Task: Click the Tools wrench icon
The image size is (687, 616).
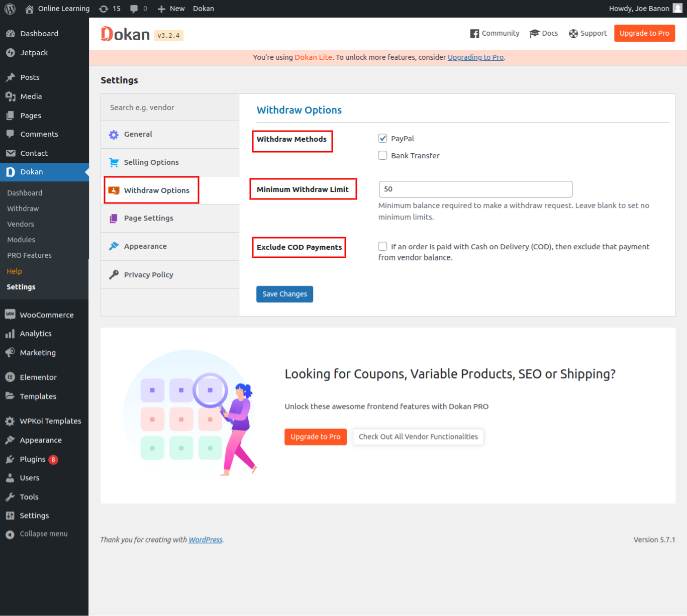Action: click(10, 497)
